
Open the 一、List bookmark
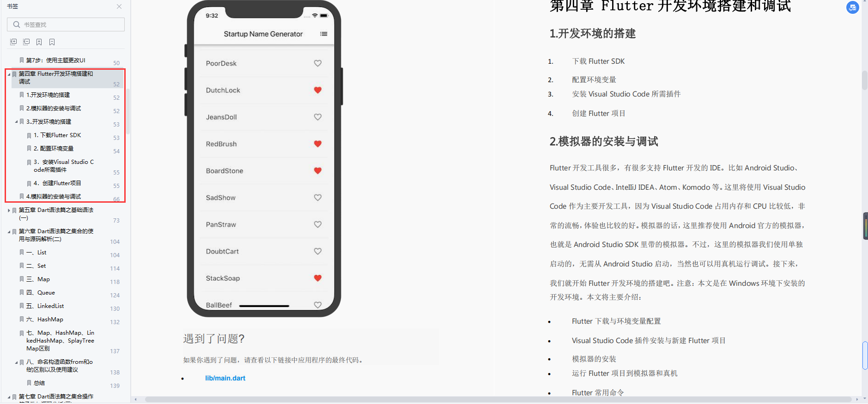pos(36,253)
